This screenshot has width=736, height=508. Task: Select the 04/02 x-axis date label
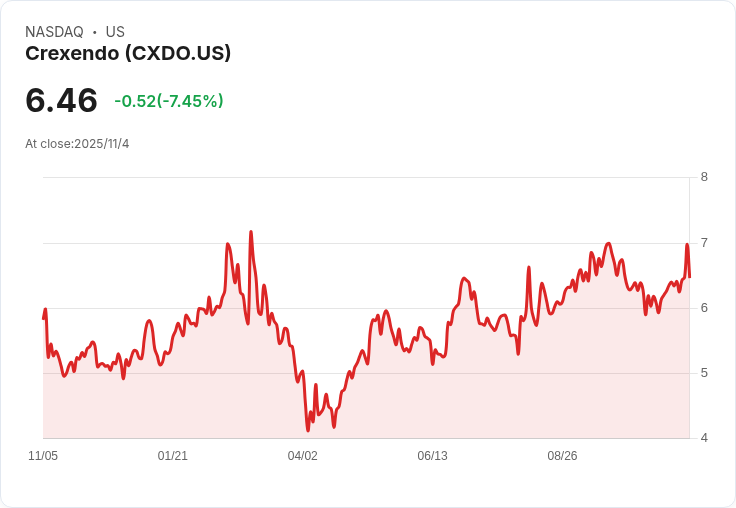[302, 456]
